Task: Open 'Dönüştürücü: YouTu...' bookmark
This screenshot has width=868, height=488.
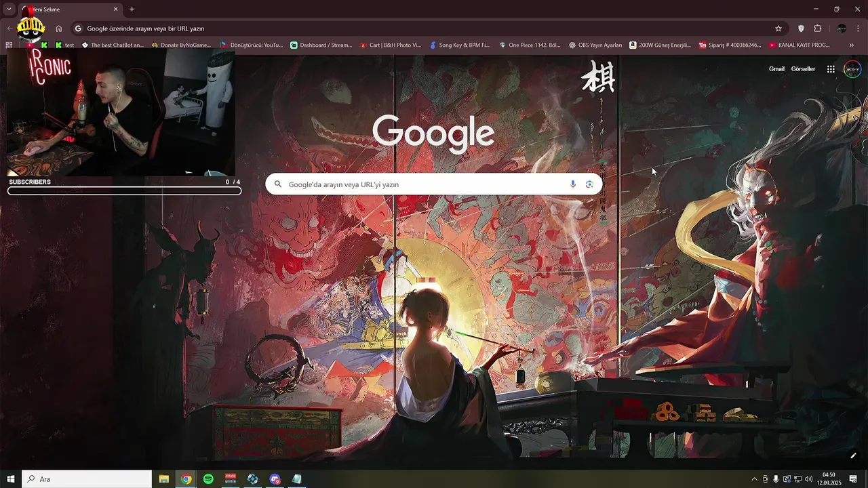Action: click(x=252, y=45)
